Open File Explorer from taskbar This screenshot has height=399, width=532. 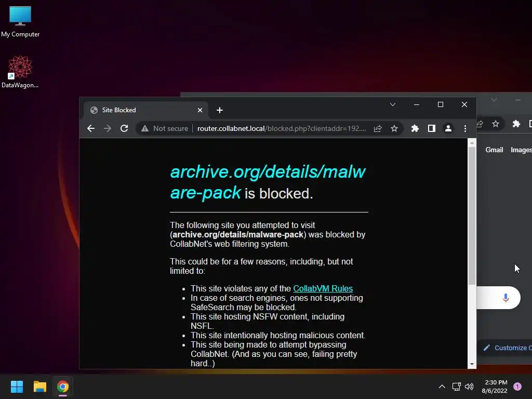(x=39, y=387)
